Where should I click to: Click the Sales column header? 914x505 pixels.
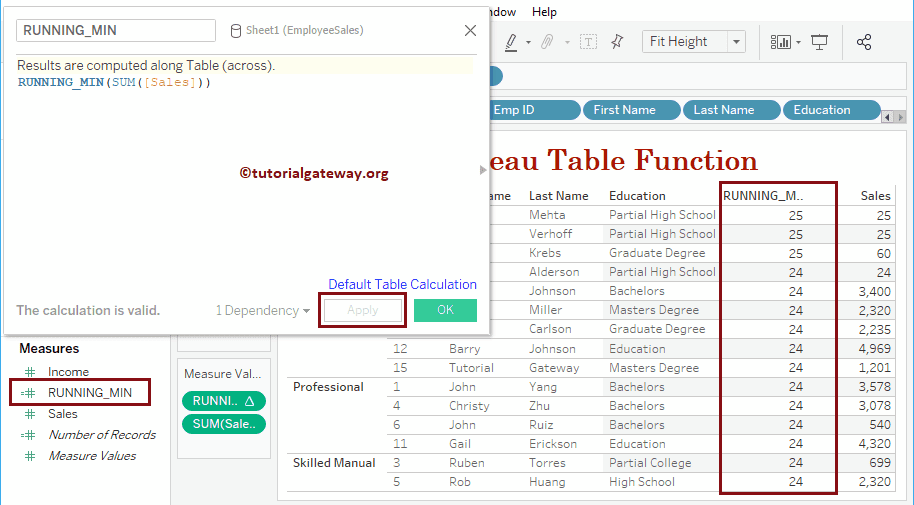(x=876, y=196)
